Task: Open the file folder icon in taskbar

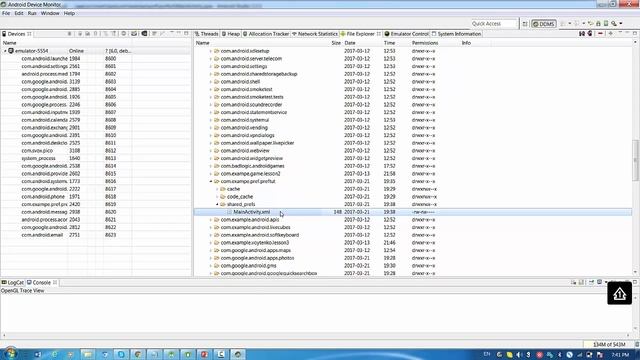Action: pos(87,354)
